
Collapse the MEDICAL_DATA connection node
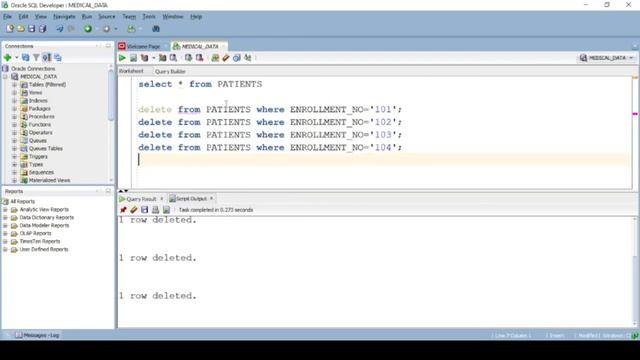[6, 77]
